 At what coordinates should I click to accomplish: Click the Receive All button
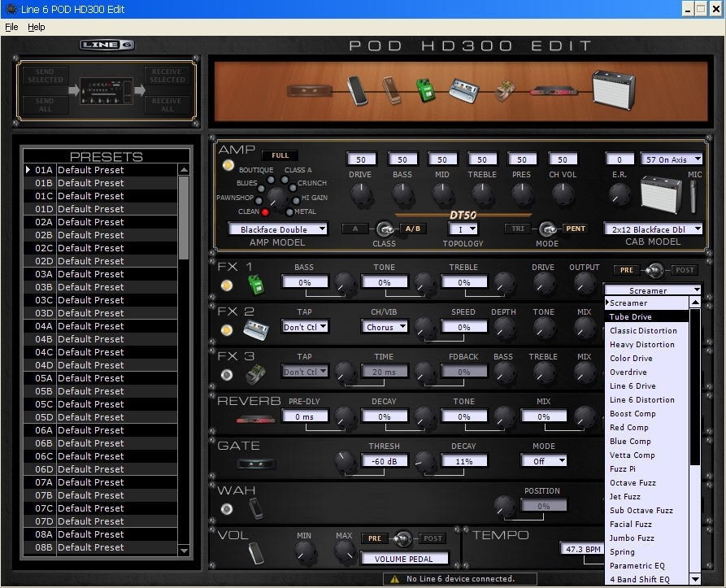point(167,105)
